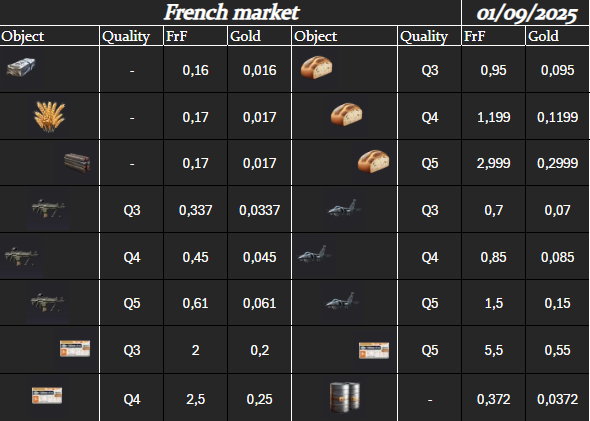
Task: Click the wheat grain icon
Action: (49, 116)
